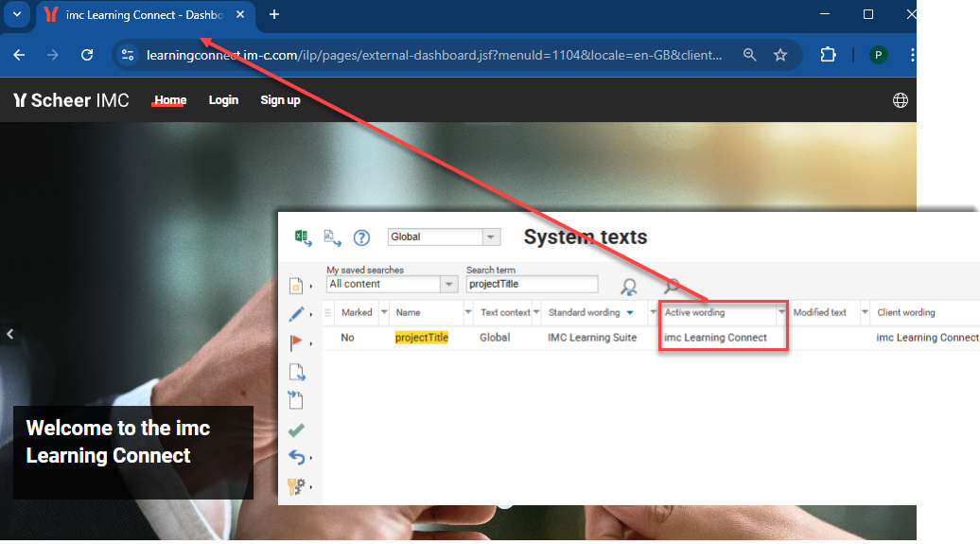Click the search magnifier icon
Viewport: 980px width, 544px height.
coord(672,287)
